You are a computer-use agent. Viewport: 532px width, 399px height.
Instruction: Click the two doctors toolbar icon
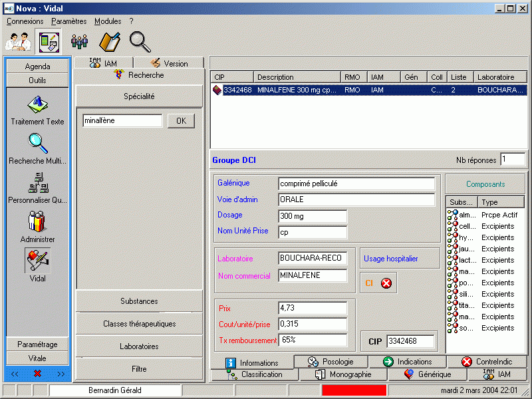coord(19,41)
